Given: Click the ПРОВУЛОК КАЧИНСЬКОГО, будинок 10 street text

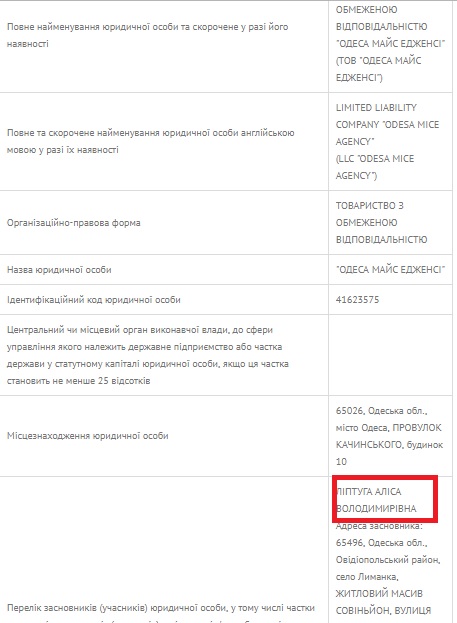Looking at the screenshot, I should (389, 445).
